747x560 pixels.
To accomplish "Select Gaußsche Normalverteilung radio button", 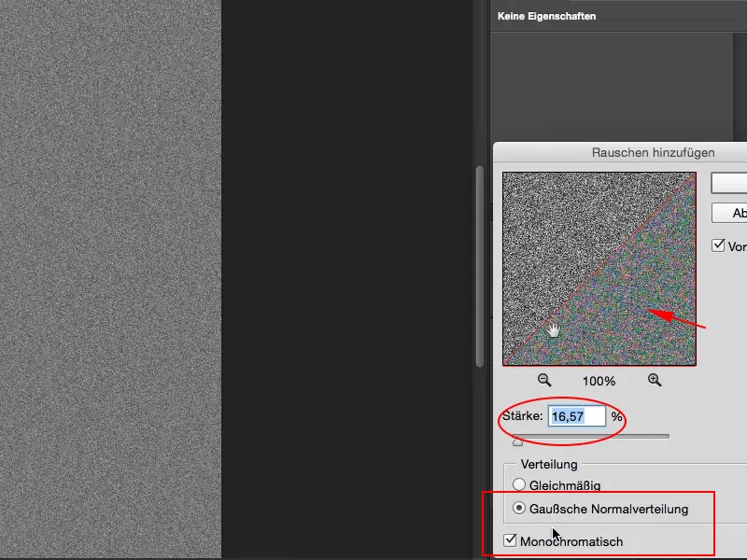I will tap(519, 508).
